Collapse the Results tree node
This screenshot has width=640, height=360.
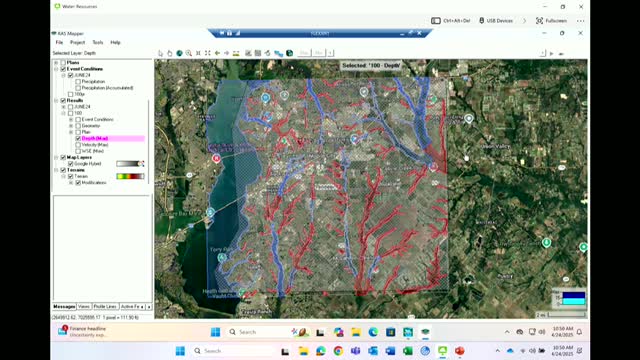pyautogui.click(x=56, y=100)
